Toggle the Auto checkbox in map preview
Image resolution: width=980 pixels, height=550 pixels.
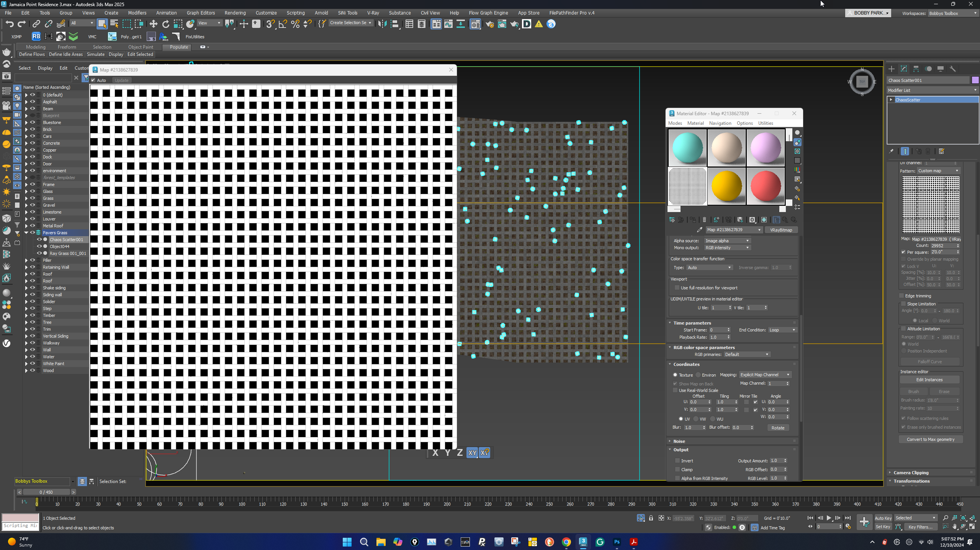pyautogui.click(x=93, y=80)
